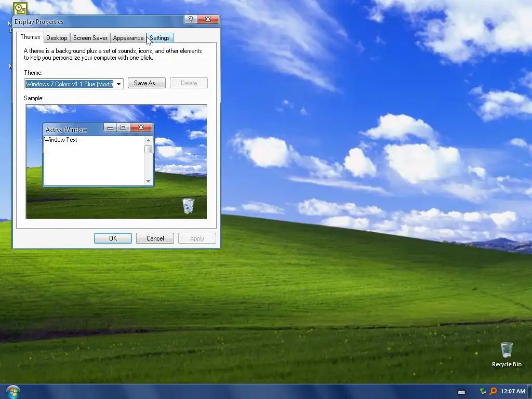532x399 pixels.
Task: Click the Apply button
Action: click(x=197, y=238)
